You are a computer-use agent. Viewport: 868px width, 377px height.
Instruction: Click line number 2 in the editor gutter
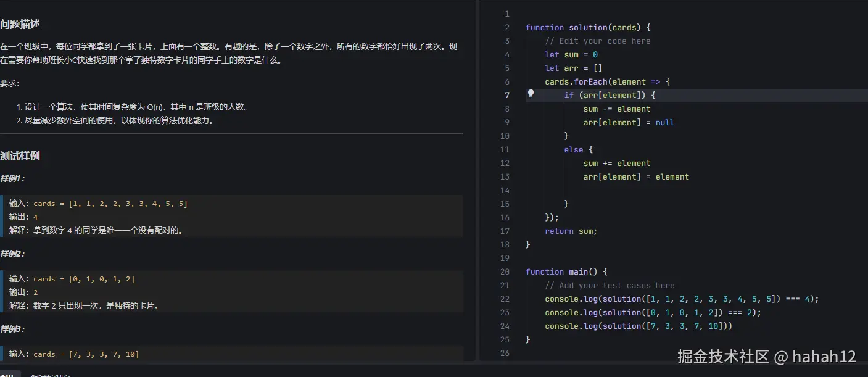click(506, 28)
